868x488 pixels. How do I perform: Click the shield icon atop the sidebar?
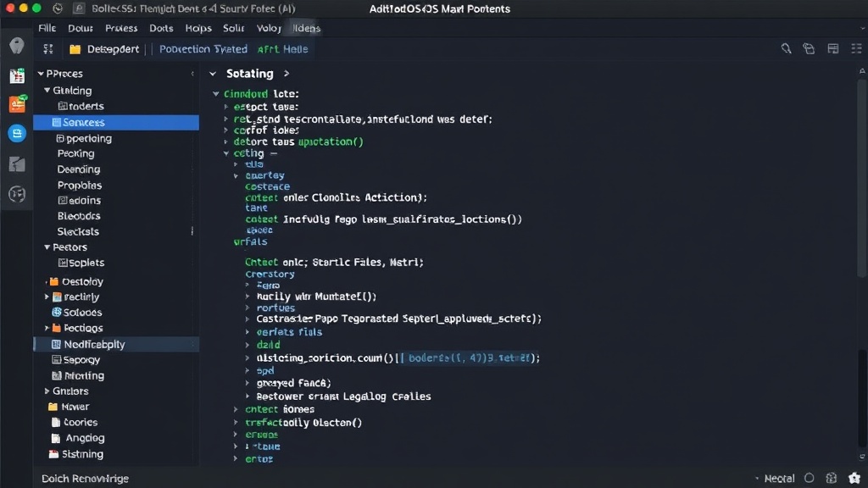tap(17, 46)
